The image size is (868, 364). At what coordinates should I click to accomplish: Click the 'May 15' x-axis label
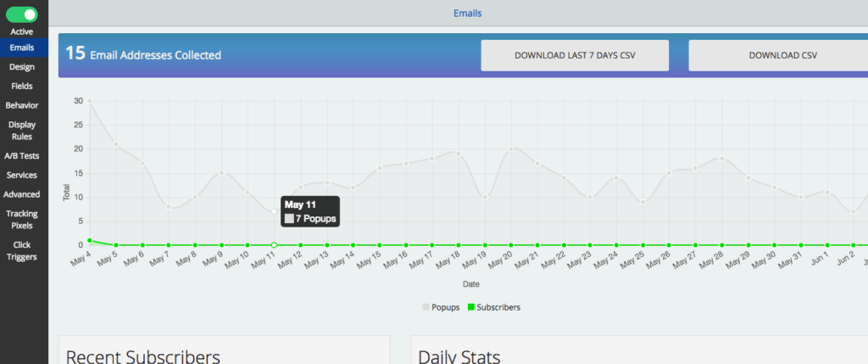click(370, 260)
